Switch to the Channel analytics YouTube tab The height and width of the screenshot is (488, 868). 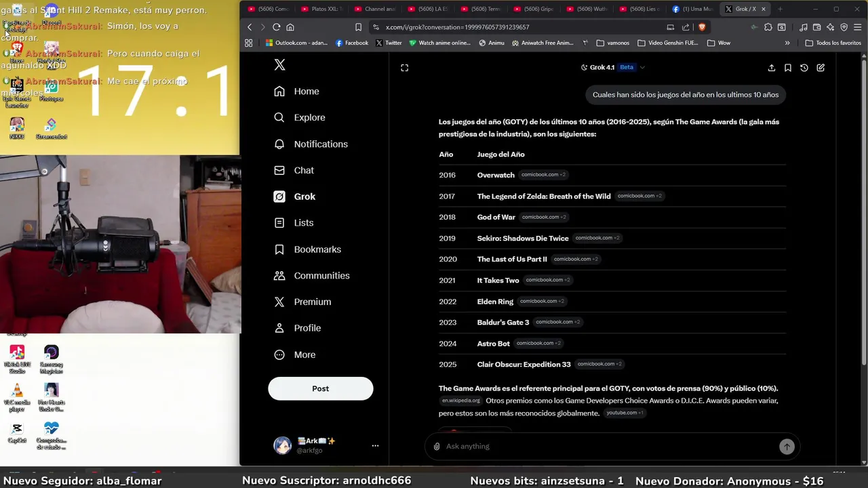[x=375, y=9]
